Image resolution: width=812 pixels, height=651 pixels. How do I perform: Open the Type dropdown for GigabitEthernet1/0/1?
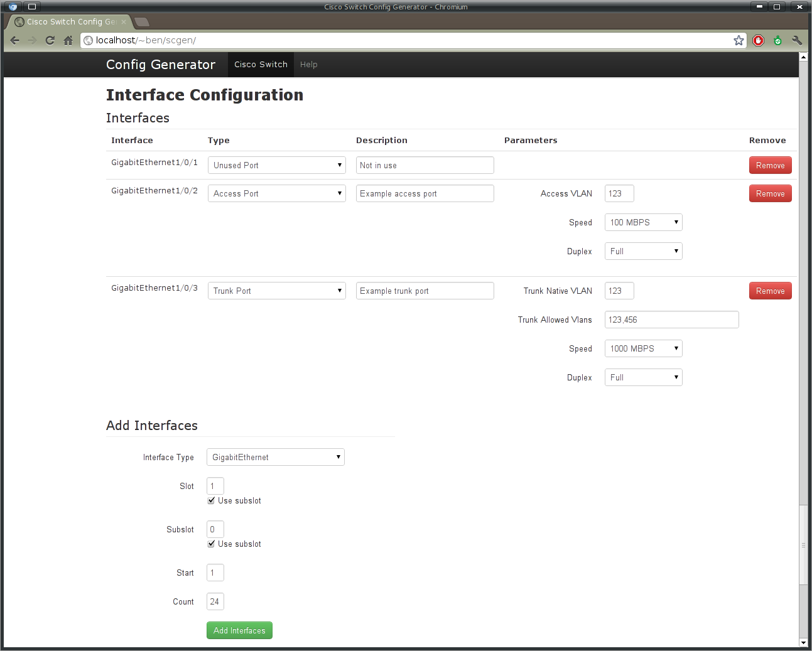[x=276, y=165]
